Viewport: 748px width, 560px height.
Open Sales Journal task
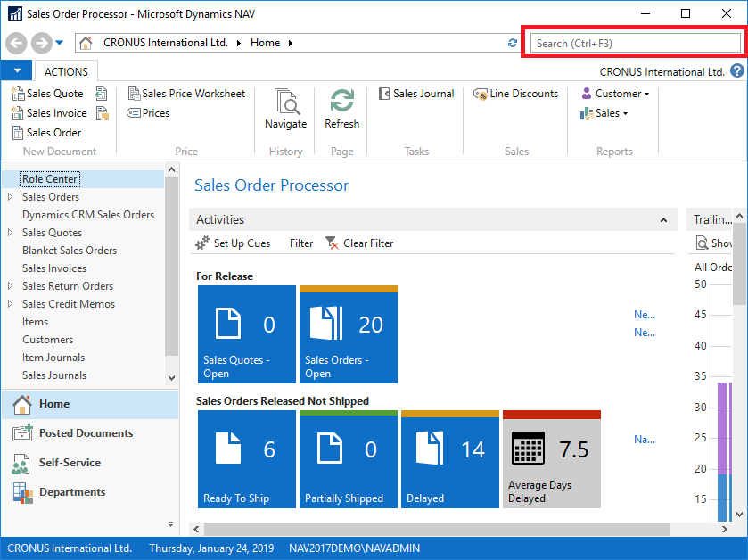coord(416,94)
